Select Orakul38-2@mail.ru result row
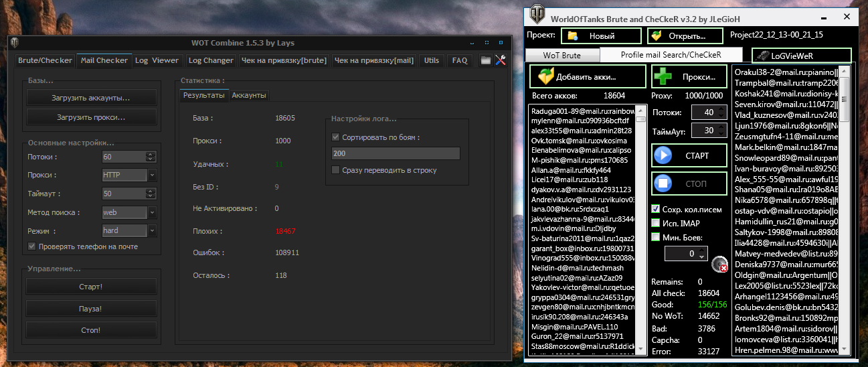Viewport: 868px width, 367px height. [x=786, y=72]
